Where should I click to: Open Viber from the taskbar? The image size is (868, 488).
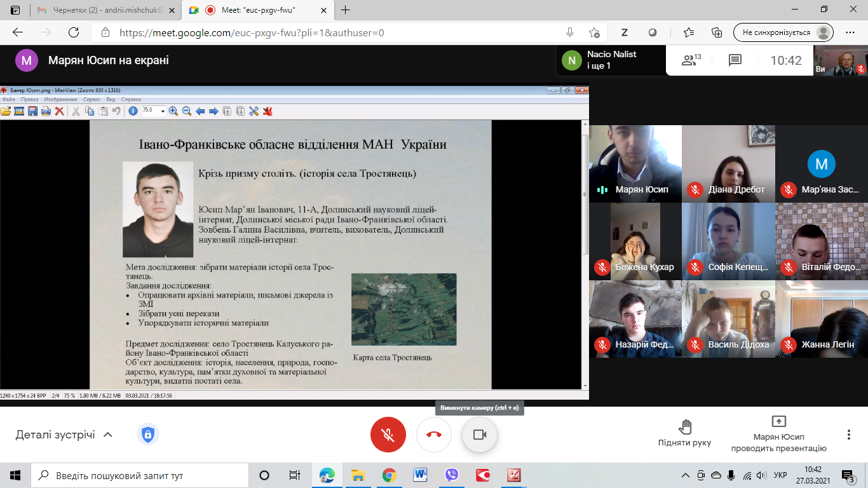click(x=452, y=475)
